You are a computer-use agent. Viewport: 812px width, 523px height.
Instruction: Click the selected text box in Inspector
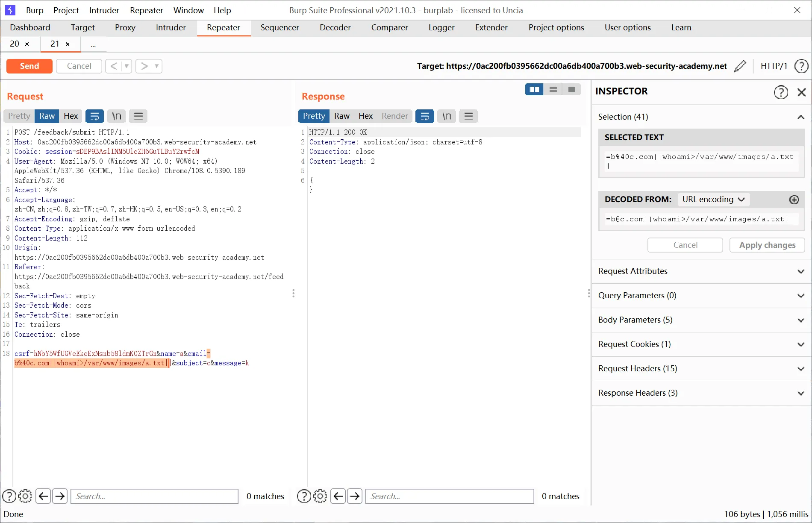(x=701, y=161)
